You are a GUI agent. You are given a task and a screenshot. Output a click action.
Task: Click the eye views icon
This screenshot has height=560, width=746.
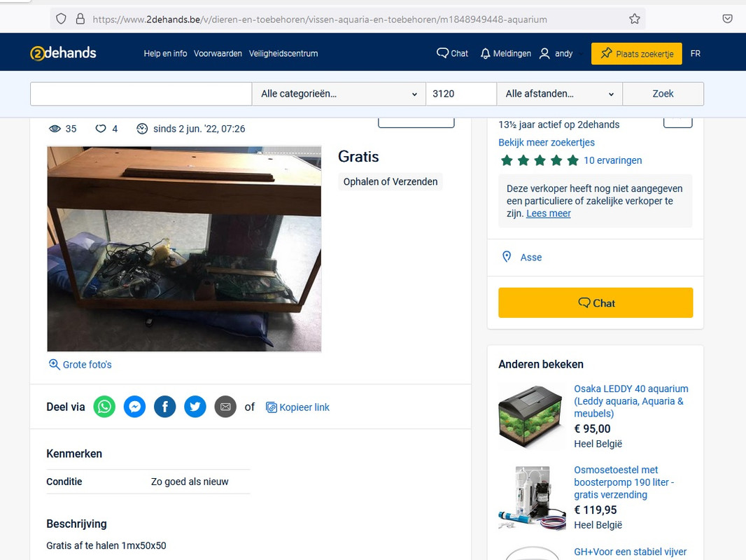click(x=55, y=129)
